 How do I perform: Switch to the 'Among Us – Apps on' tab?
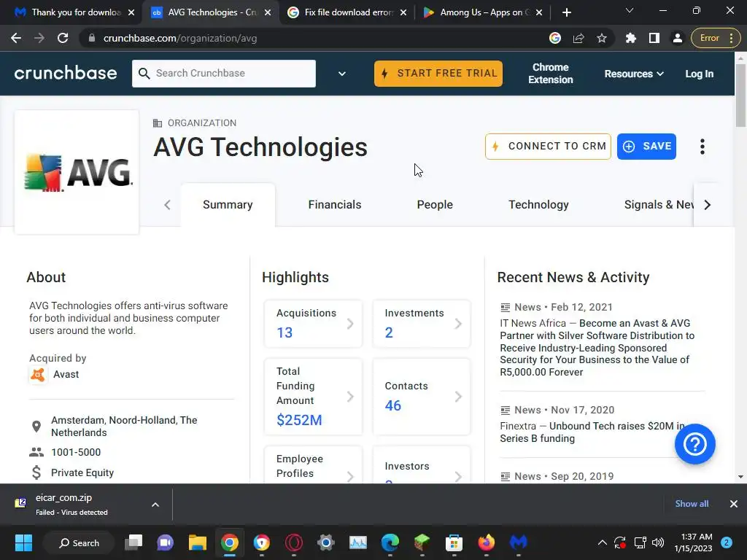click(x=482, y=12)
